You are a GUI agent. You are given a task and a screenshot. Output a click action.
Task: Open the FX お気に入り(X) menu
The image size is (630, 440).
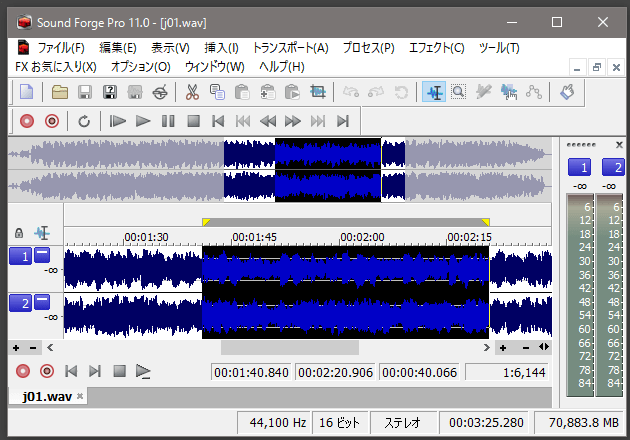click(56, 67)
